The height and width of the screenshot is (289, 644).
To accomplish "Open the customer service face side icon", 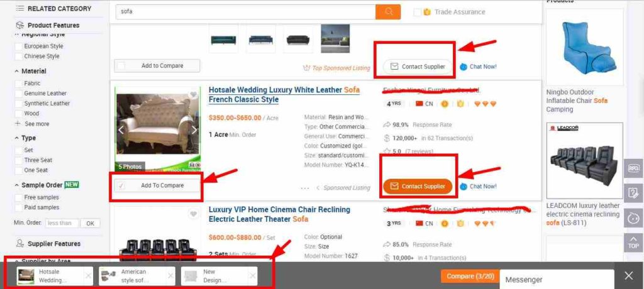I will tap(633, 217).
